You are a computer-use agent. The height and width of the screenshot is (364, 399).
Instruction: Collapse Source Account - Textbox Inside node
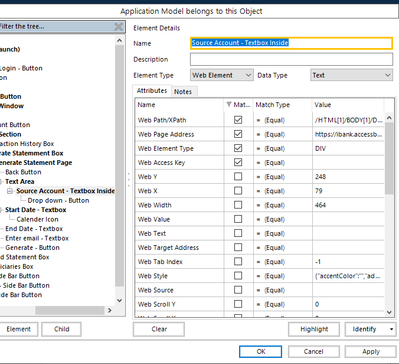(x=10, y=191)
